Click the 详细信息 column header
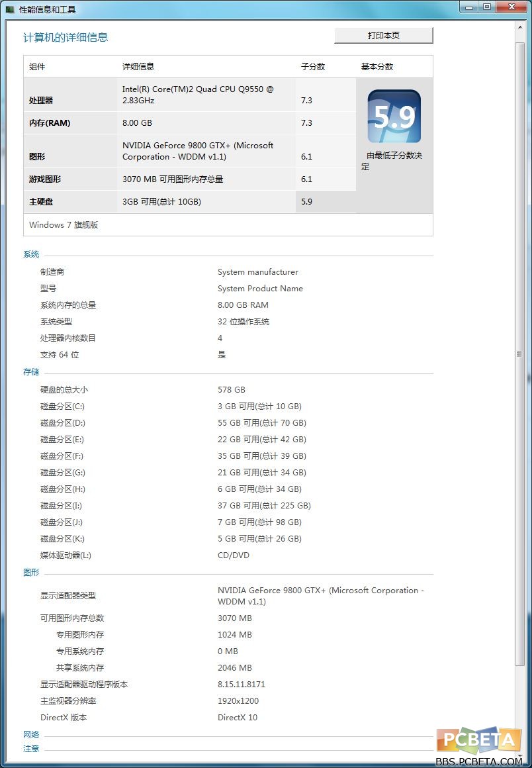532x768 pixels. point(138,67)
